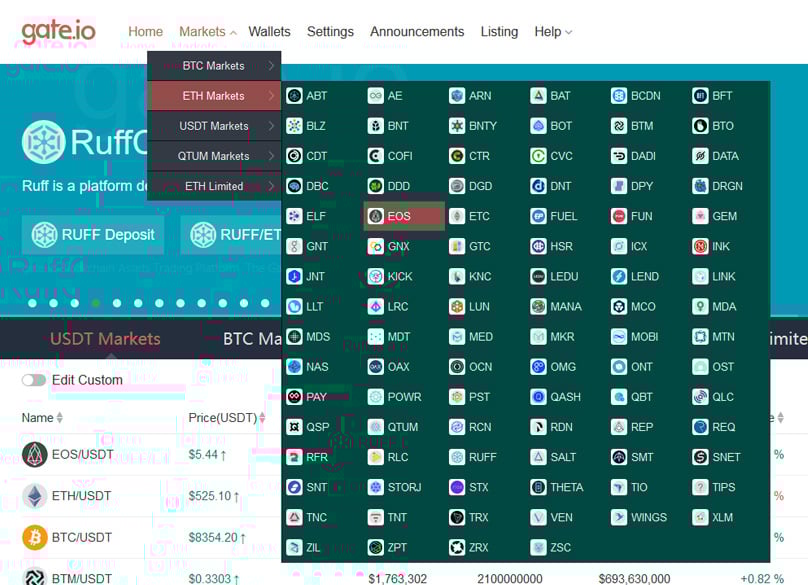The width and height of the screenshot is (808, 585).
Task: Click the BTO coin icon
Action: (x=700, y=126)
